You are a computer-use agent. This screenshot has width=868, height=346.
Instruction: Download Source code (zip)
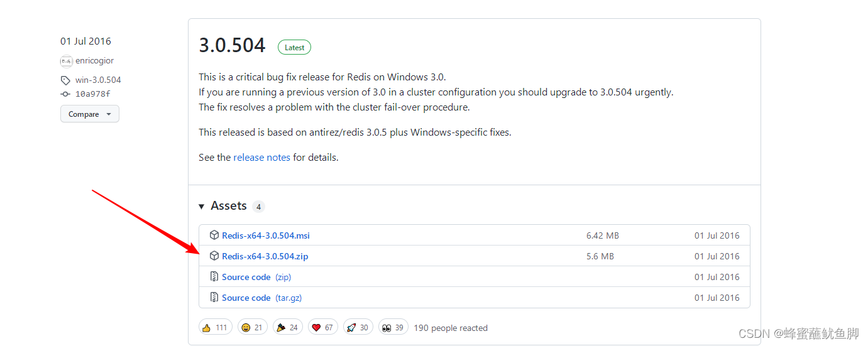tap(256, 277)
